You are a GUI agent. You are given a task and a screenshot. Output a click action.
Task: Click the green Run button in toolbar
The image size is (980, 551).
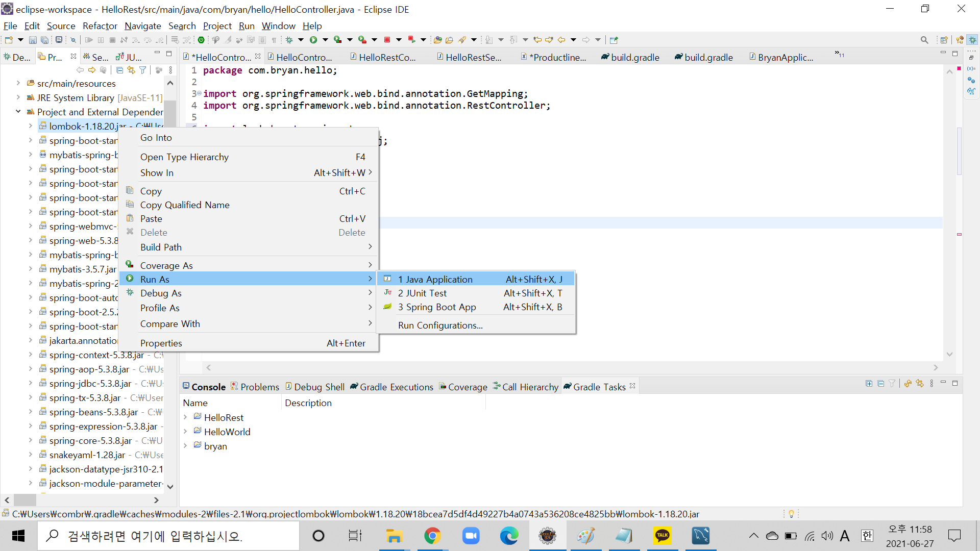313,40
